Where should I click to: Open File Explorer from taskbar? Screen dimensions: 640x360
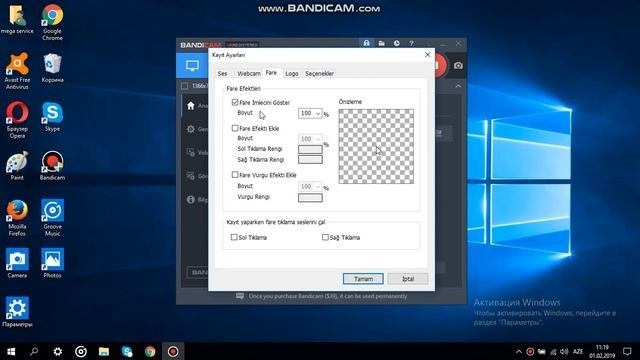click(104, 351)
